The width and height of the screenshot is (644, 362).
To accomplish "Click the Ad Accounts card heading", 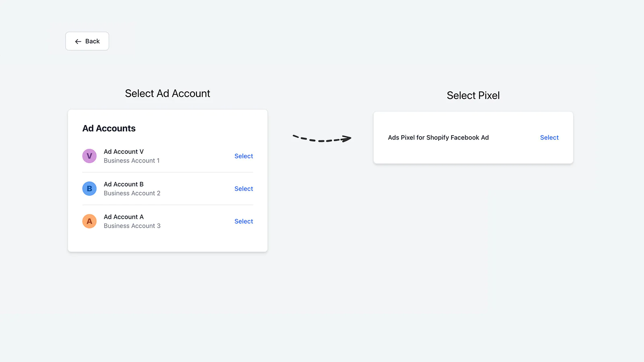I will point(109,128).
